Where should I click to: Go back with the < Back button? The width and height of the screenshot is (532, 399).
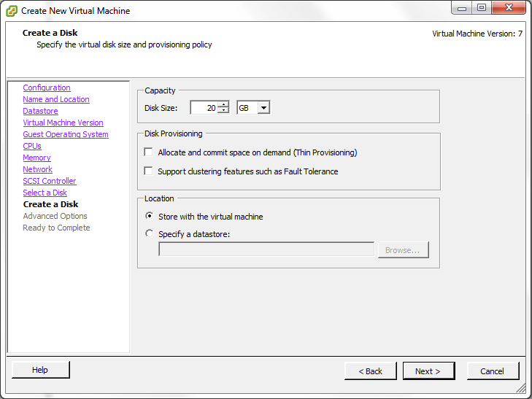[x=370, y=371]
